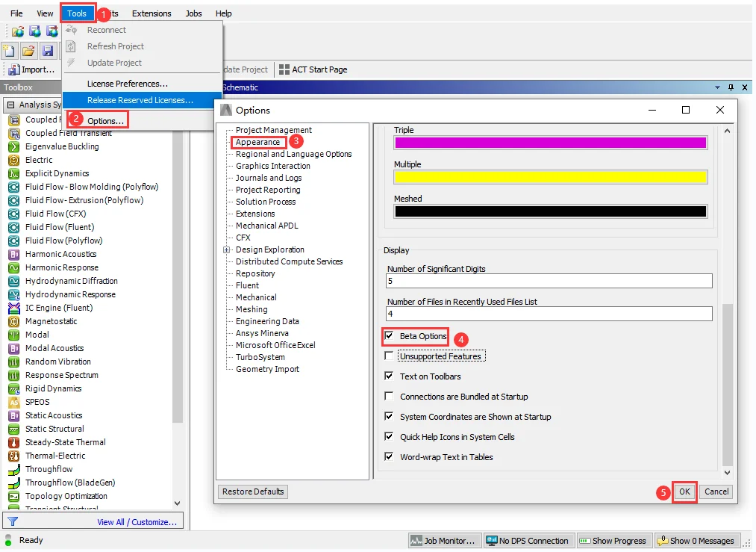756x552 pixels.
Task: Choose Topology Optimization in the Toolbox
Action: (66, 496)
